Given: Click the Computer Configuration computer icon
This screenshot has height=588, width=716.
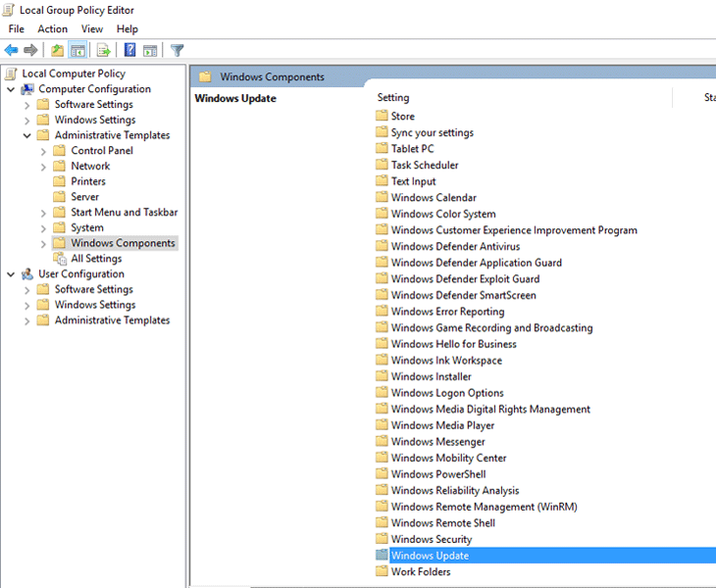Looking at the screenshot, I should (x=27, y=89).
